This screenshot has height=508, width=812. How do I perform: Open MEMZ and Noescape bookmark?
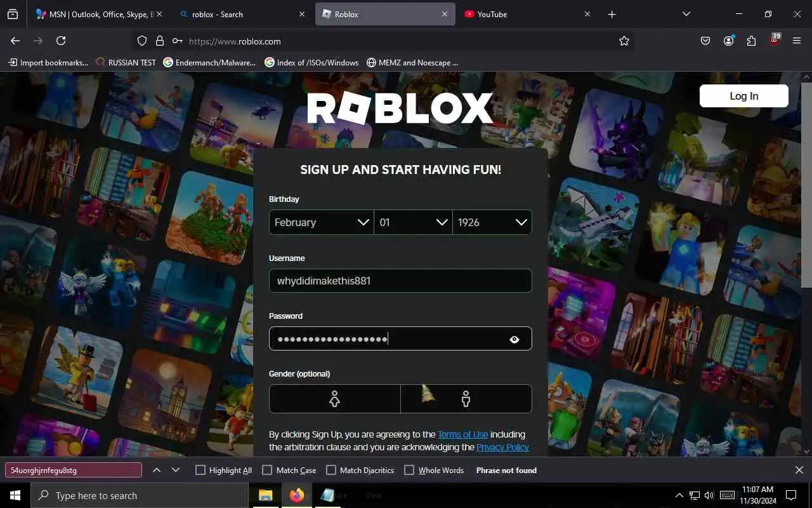[x=412, y=62]
